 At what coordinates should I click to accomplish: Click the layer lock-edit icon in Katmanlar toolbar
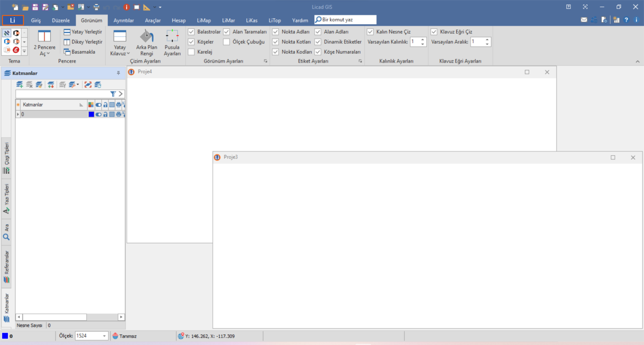coord(39,85)
